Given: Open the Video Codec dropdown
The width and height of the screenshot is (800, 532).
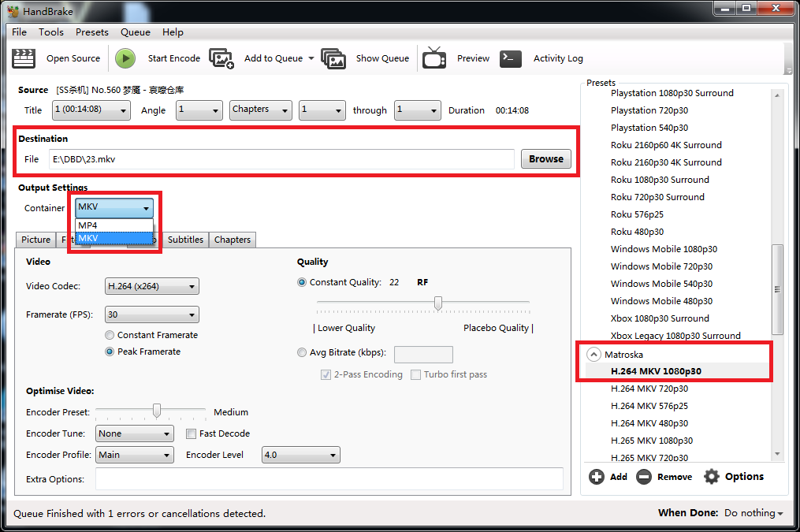Looking at the screenshot, I should tap(152, 286).
